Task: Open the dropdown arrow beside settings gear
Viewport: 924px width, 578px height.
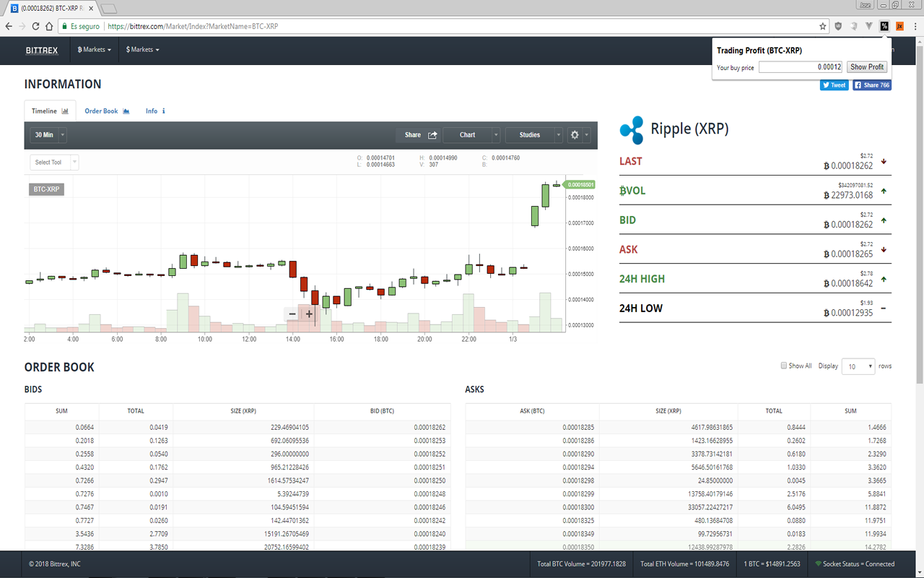Action: click(x=587, y=135)
